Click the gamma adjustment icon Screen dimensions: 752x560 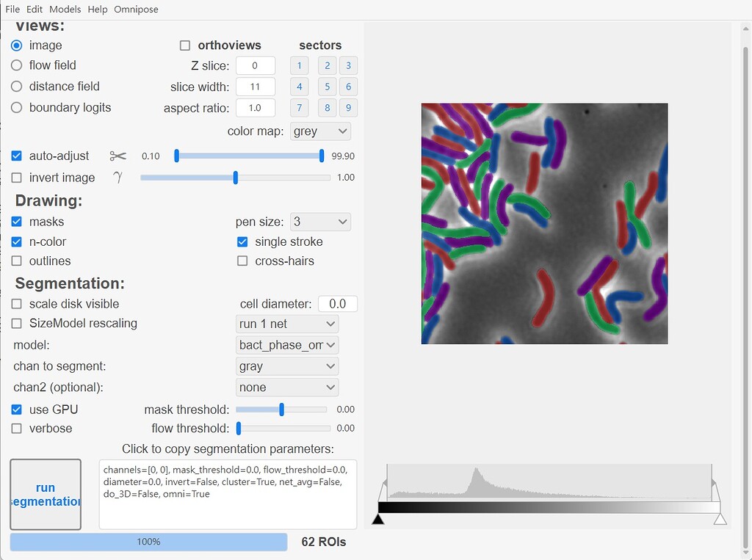pyautogui.click(x=117, y=177)
